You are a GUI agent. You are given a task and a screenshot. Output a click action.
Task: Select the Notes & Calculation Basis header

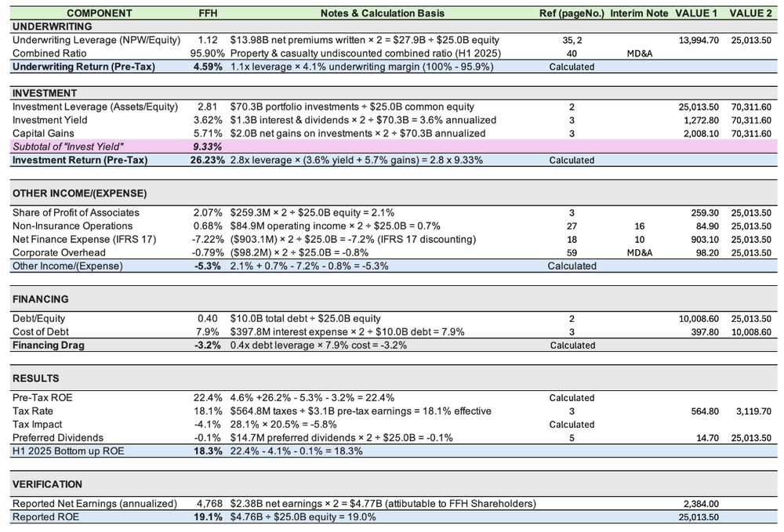coord(383,13)
